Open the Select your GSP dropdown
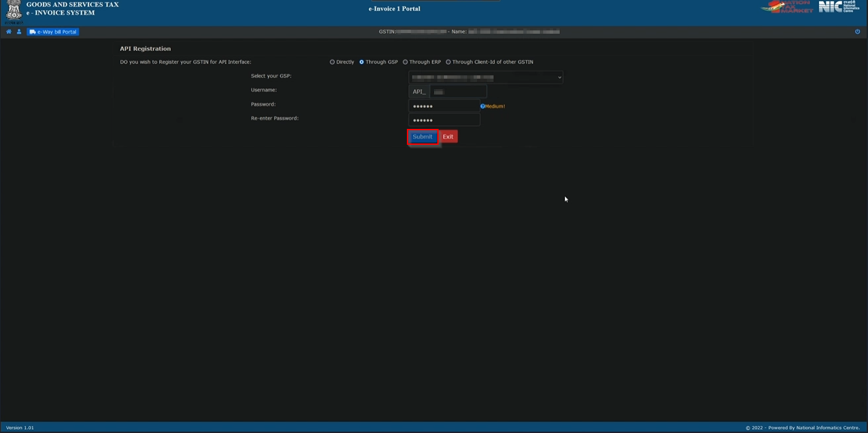This screenshot has height=433, width=868. coord(486,77)
